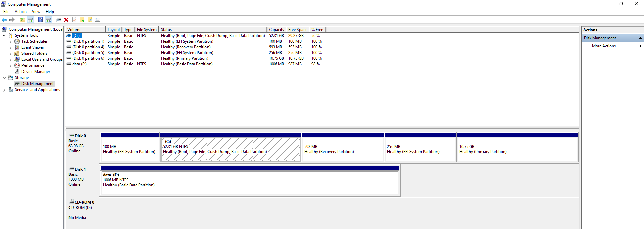Viewport: 644px width, 229px height.
Task: Collapse the Disk Management actions section
Action: (x=640, y=38)
